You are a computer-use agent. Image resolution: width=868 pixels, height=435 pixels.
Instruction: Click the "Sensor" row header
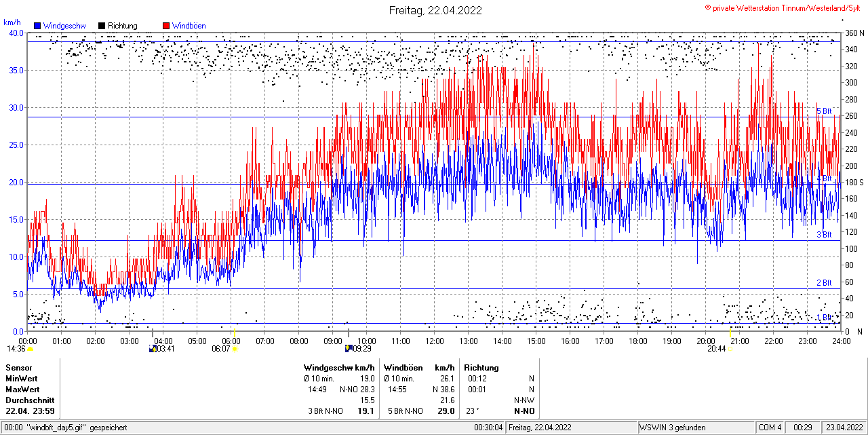[19, 368]
